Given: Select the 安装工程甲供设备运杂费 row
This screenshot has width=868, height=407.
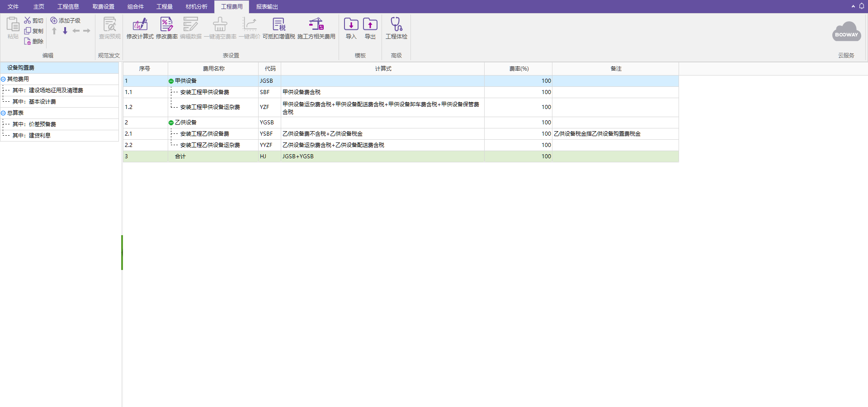Looking at the screenshot, I should click(x=401, y=108).
